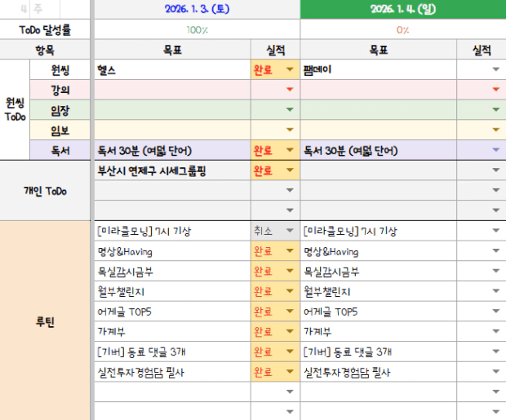Open the Jan 3 완료 dropdown for 명상&Having
This screenshot has width=506, height=420.
tap(290, 250)
